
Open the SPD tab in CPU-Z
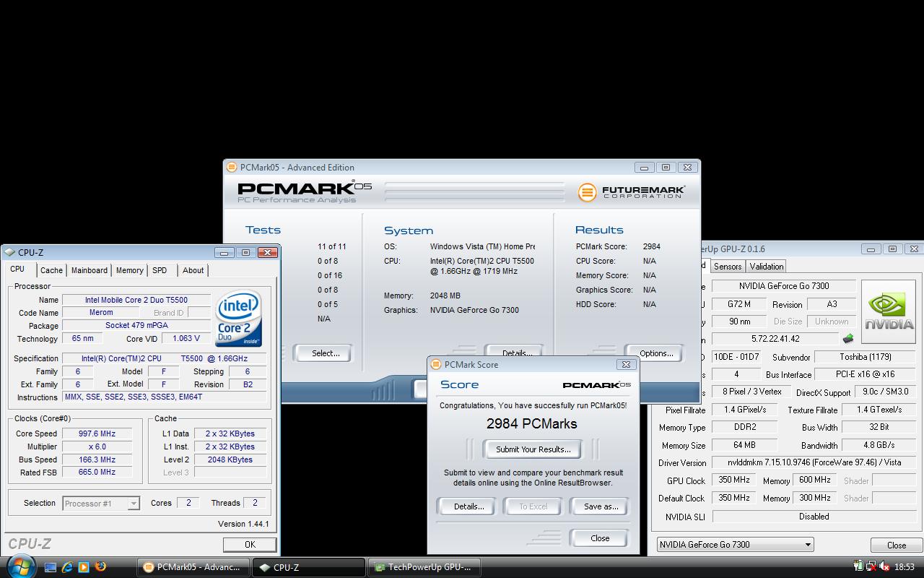[x=160, y=270]
